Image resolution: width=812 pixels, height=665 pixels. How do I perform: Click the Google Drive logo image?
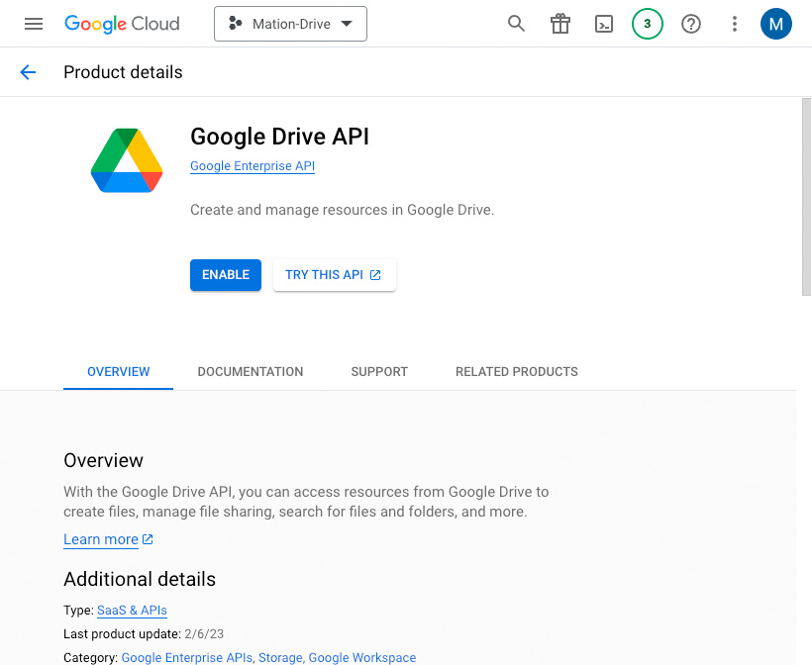pyautogui.click(x=127, y=160)
